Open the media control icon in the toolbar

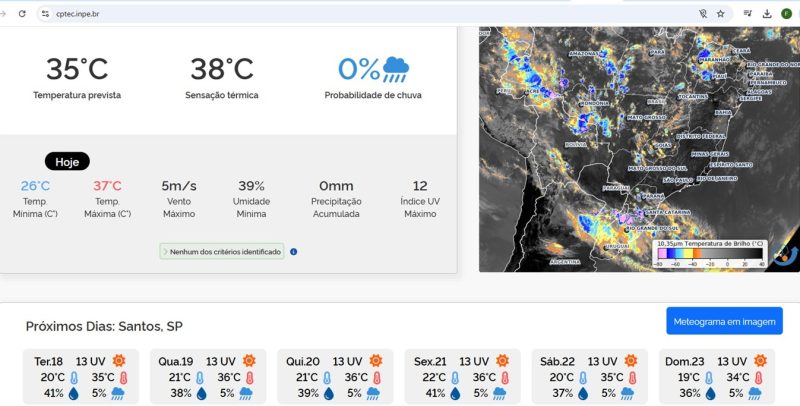coord(747,14)
